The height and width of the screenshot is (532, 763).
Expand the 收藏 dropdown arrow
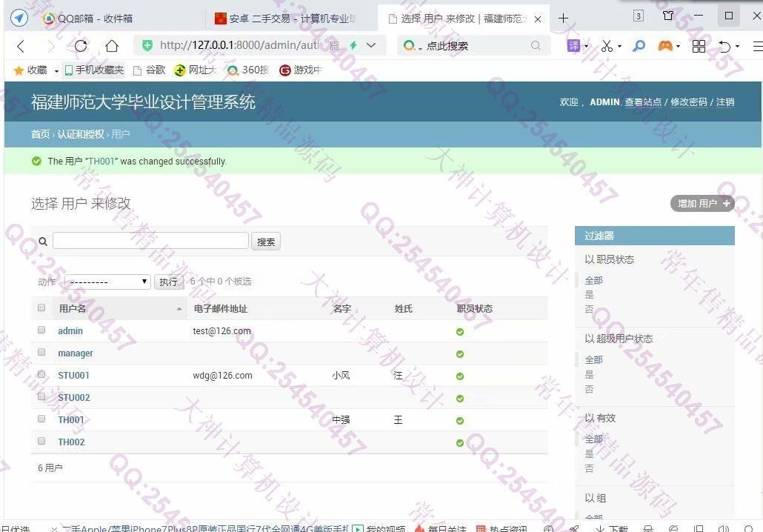(56, 71)
